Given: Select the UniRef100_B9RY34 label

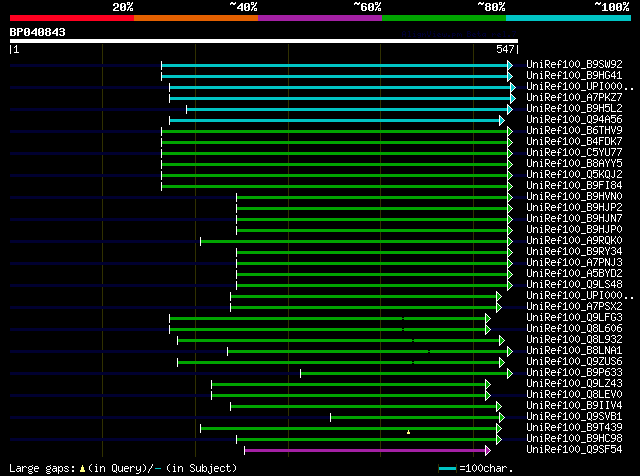Looking at the screenshot, I should 574,252.
